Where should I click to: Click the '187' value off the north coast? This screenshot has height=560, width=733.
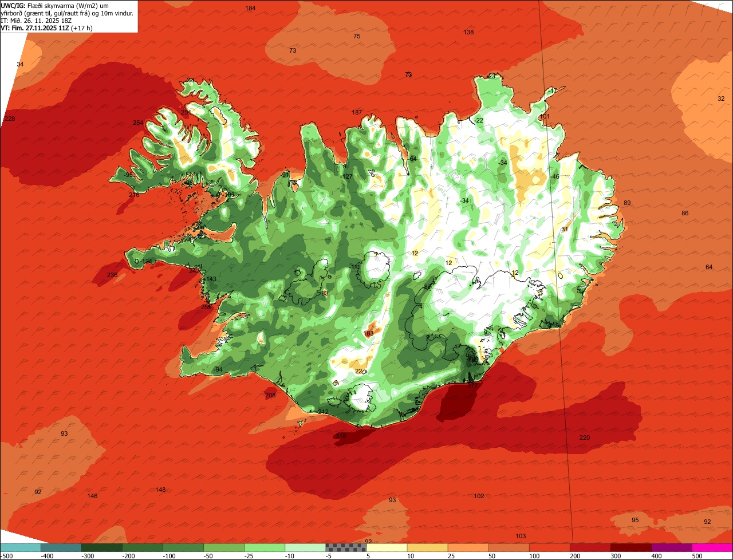pyautogui.click(x=357, y=112)
